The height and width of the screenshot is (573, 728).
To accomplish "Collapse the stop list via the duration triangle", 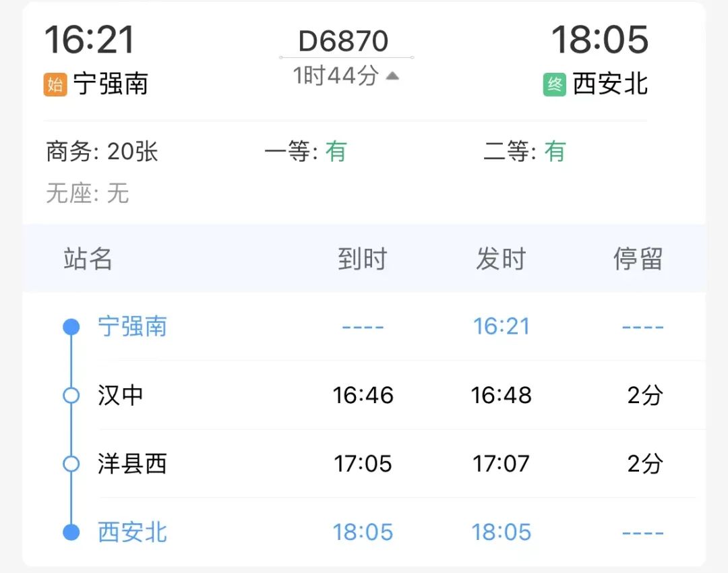I will [392, 76].
